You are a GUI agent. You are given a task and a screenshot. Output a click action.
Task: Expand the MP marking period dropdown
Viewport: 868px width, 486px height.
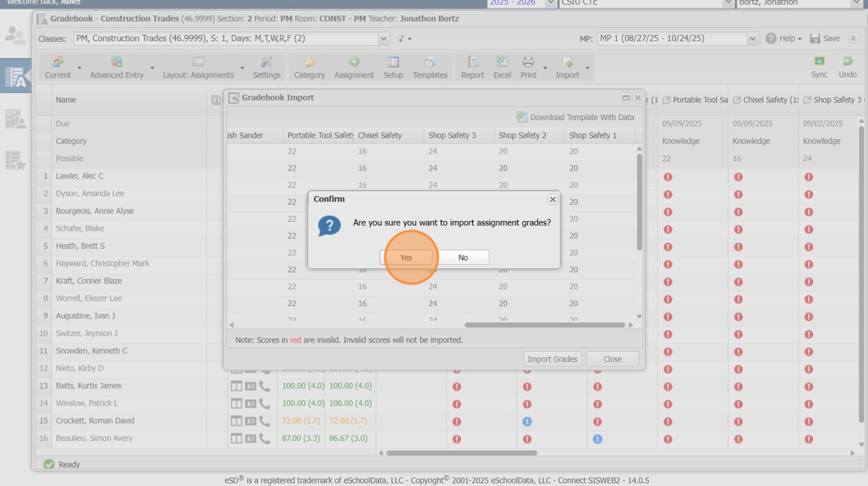coord(753,39)
